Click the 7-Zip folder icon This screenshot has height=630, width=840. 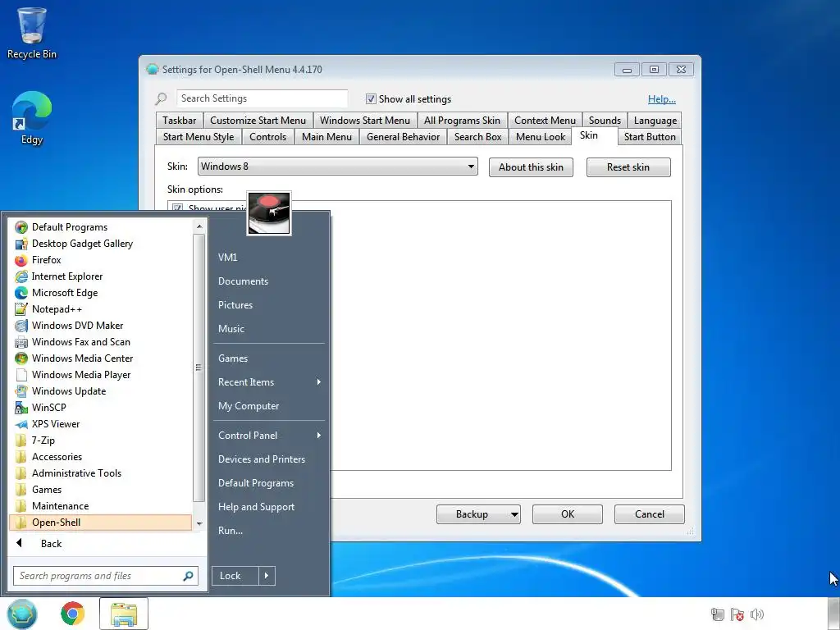(21, 441)
